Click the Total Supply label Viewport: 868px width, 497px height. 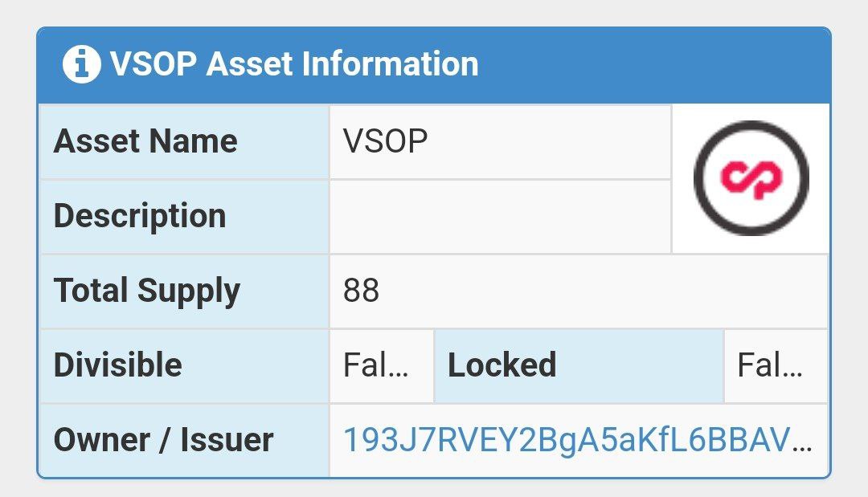[147, 291]
